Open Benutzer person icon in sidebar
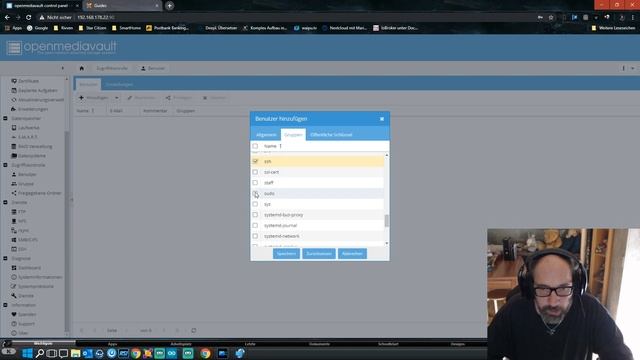The image size is (640, 360). 14,174
